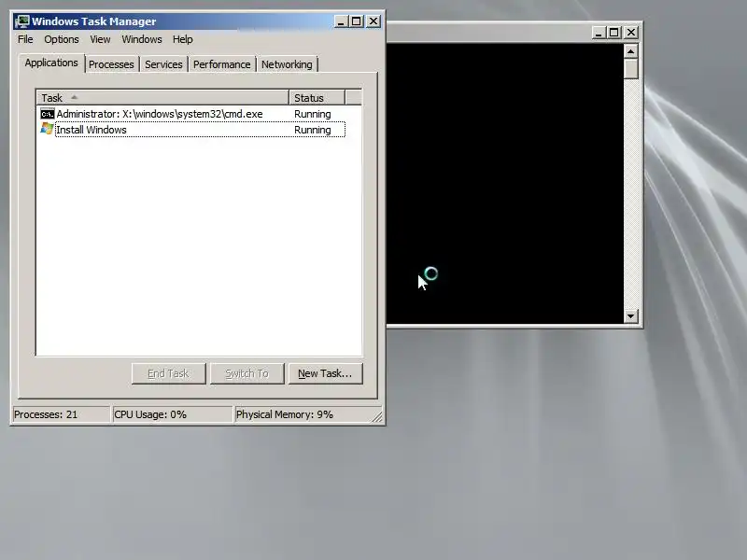Click the Task Manager title bar icon
Viewport: 747px width, 560px height.
[x=21, y=21]
